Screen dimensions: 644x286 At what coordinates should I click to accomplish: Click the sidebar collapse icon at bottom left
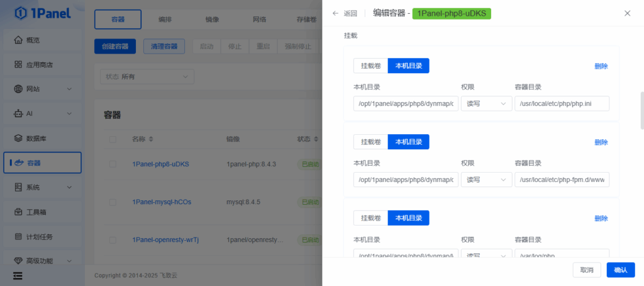point(18,275)
